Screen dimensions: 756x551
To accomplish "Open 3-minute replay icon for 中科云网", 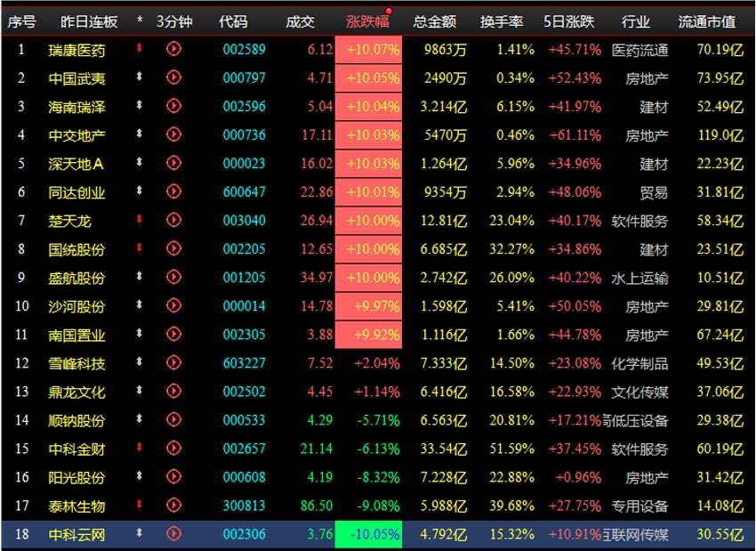I will [173, 533].
